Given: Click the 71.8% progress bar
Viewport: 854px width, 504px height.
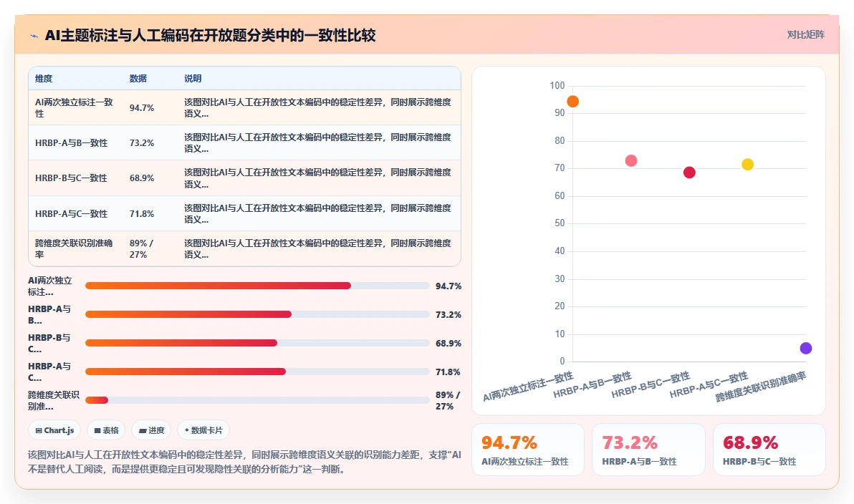Looking at the screenshot, I should (x=257, y=372).
